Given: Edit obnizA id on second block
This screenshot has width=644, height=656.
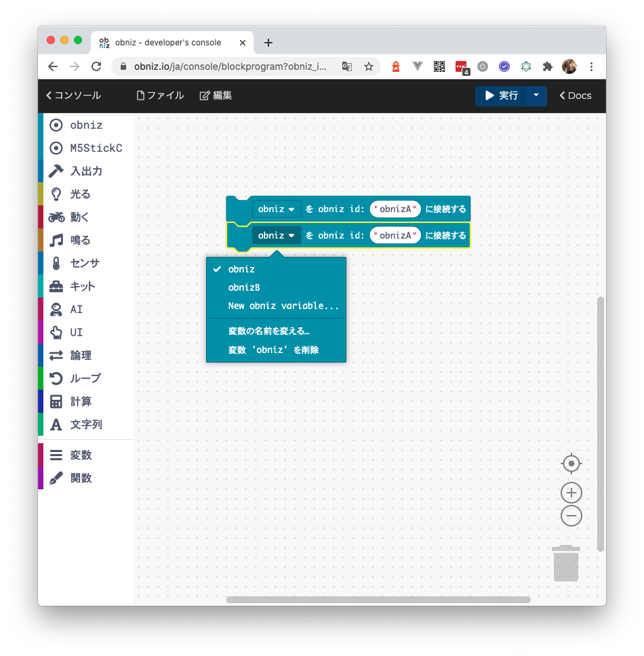Looking at the screenshot, I should click(395, 235).
